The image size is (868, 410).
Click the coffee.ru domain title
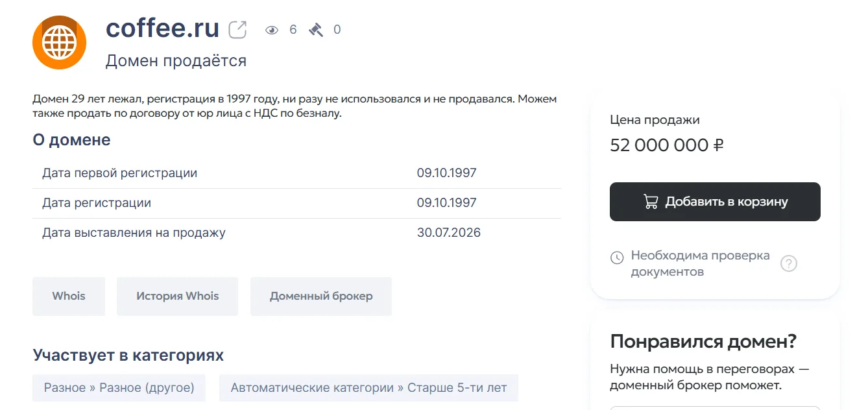163,29
